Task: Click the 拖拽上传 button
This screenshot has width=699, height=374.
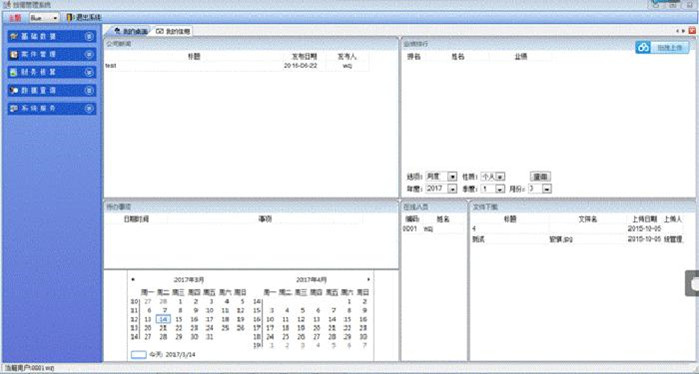Action: (662, 47)
